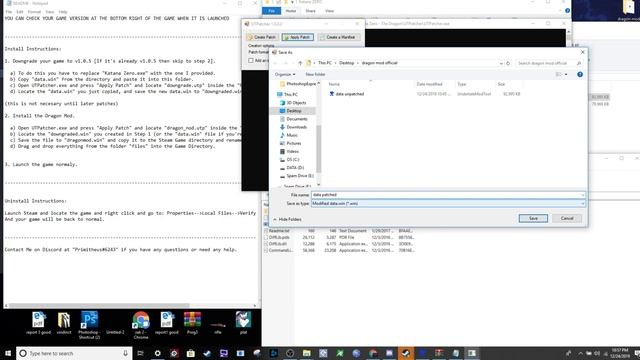
Task: Refresh the Save As folder view
Action: point(508,63)
